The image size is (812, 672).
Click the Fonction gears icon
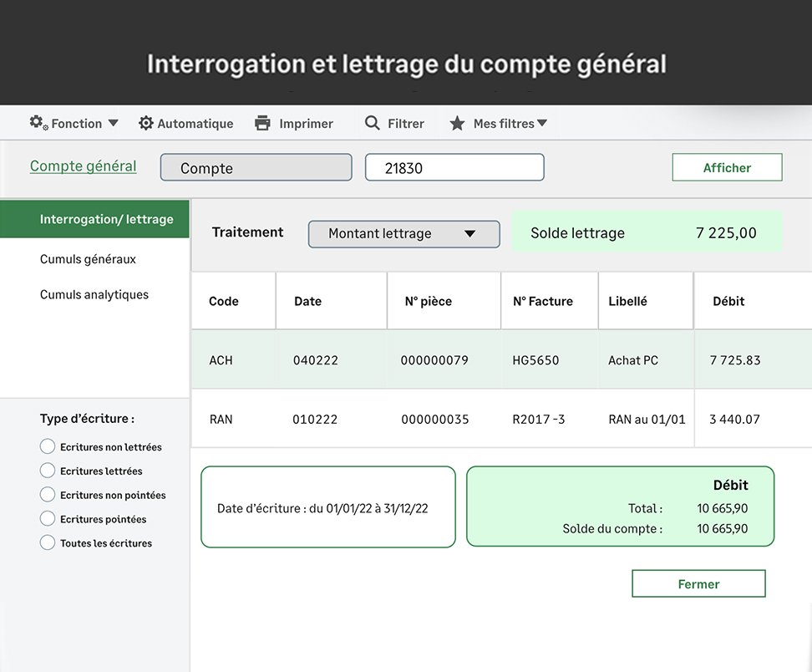[38, 123]
